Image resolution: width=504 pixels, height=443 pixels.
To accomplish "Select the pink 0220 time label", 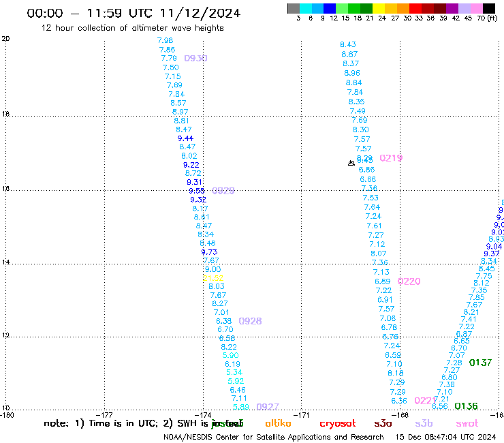I will (409, 281).
